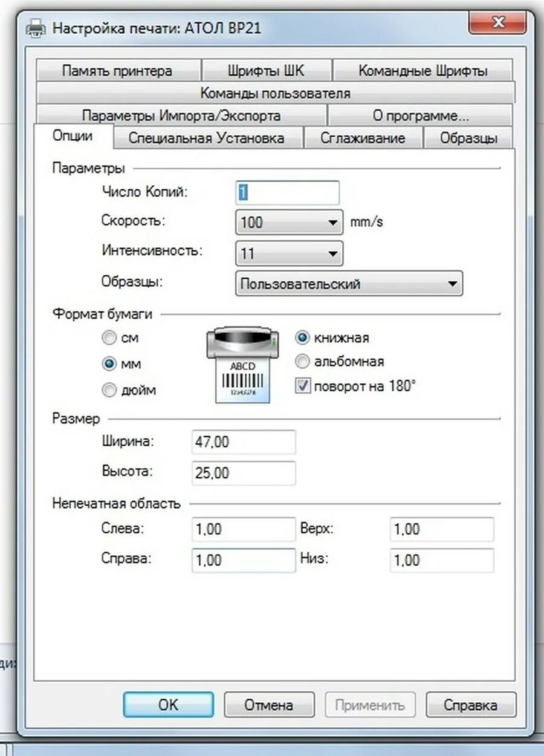Click the Размер section heading
Viewport: 544px width, 756px height.
(76, 419)
